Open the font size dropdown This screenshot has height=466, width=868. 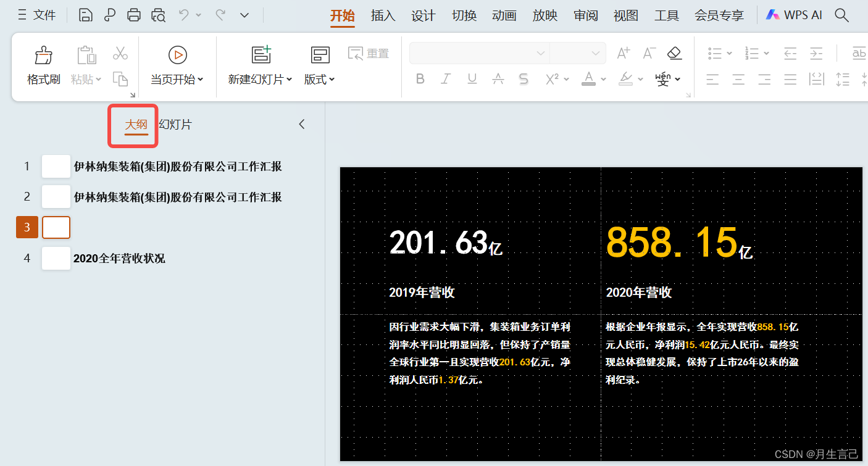pyautogui.click(x=596, y=53)
